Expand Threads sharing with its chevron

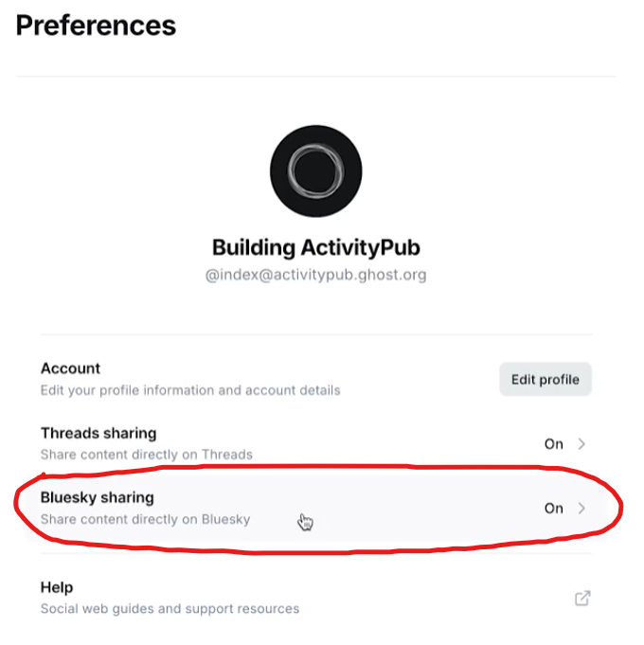tap(582, 443)
